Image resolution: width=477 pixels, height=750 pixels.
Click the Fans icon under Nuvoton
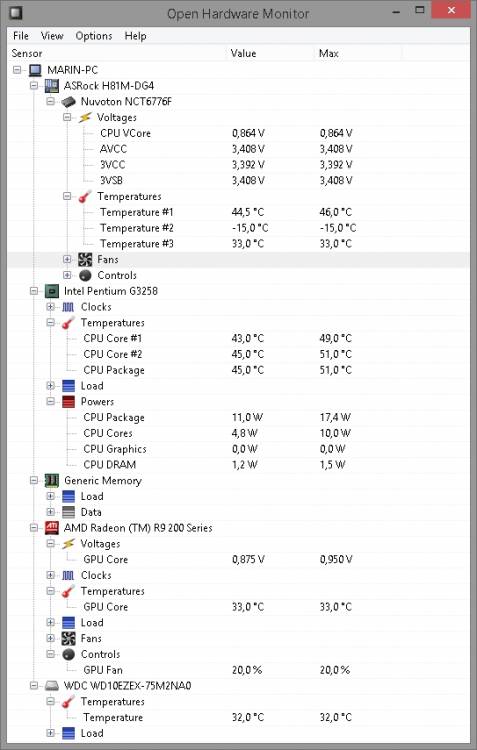(85, 260)
